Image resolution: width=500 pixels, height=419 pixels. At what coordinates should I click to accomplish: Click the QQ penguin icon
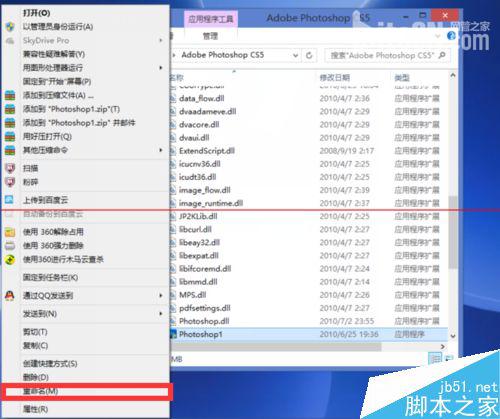tap(10, 295)
